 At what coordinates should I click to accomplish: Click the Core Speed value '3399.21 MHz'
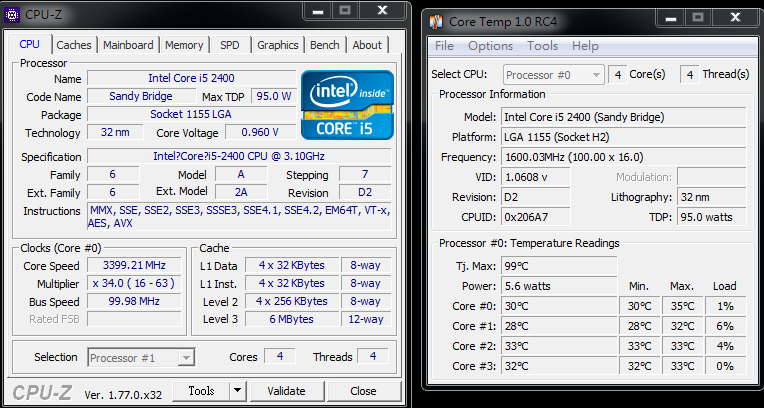134,266
